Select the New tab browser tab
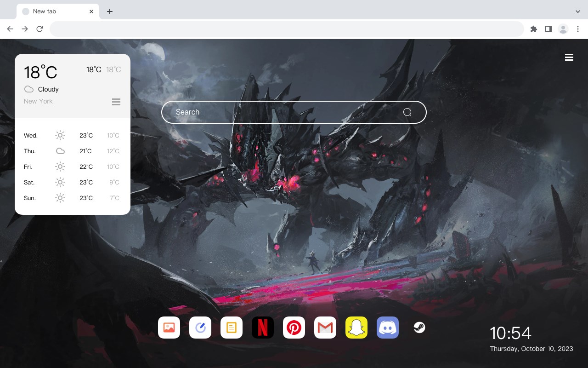 tap(58, 11)
